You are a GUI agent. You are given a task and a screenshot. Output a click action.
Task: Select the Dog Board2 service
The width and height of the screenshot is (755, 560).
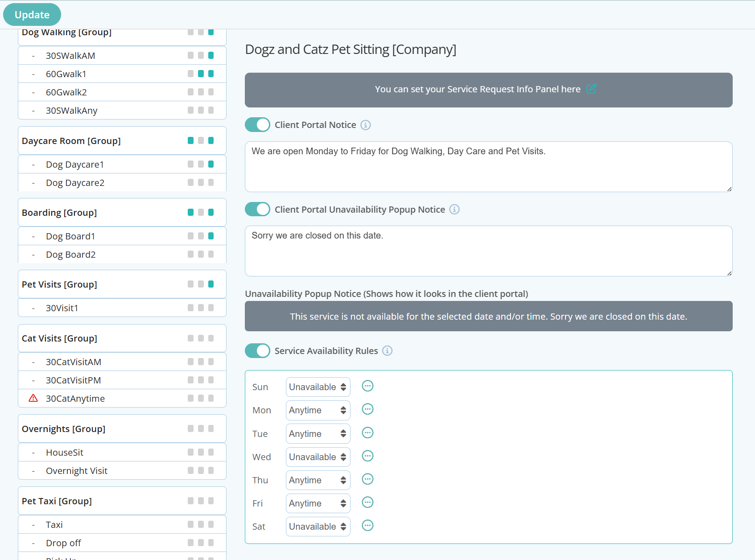[x=122, y=255]
